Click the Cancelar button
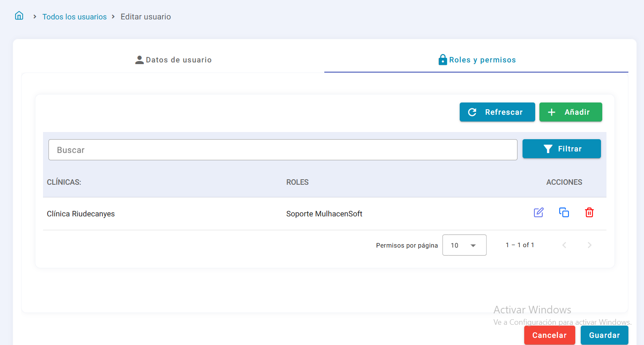This screenshot has width=644, height=345. click(550, 335)
